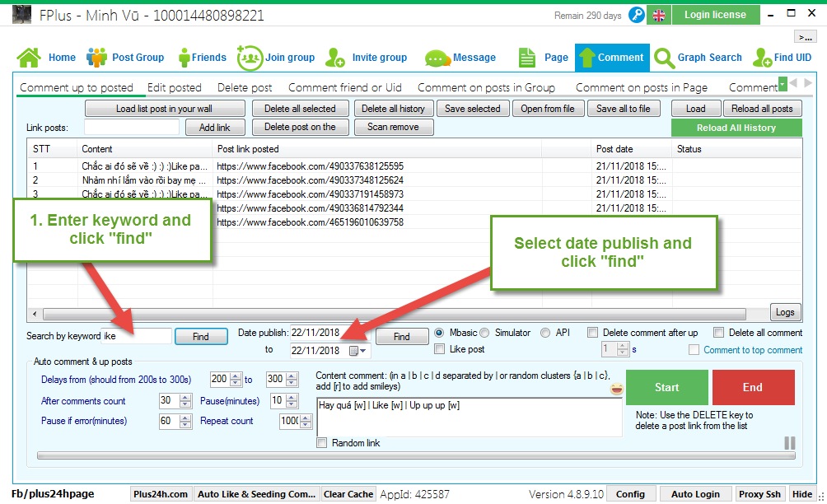Image resolution: width=827 pixels, height=504 pixels.
Task: Switch to Comment on posts in Page
Action: tap(642, 87)
